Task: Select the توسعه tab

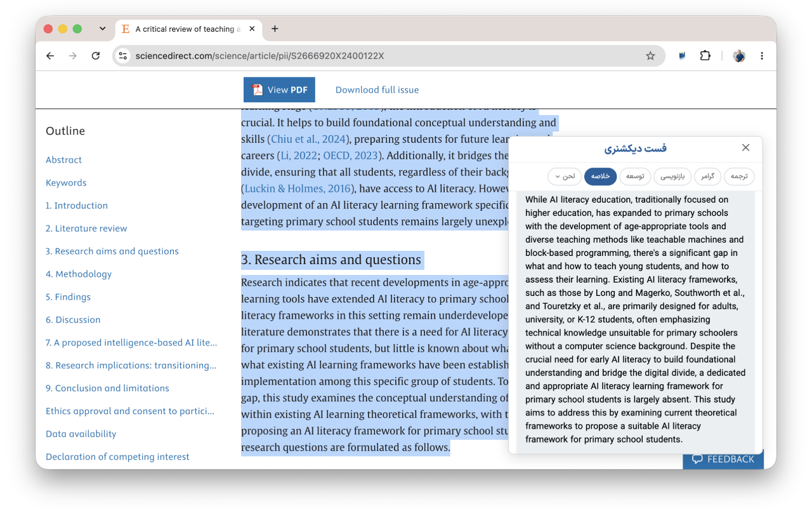Action: pos(636,177)
